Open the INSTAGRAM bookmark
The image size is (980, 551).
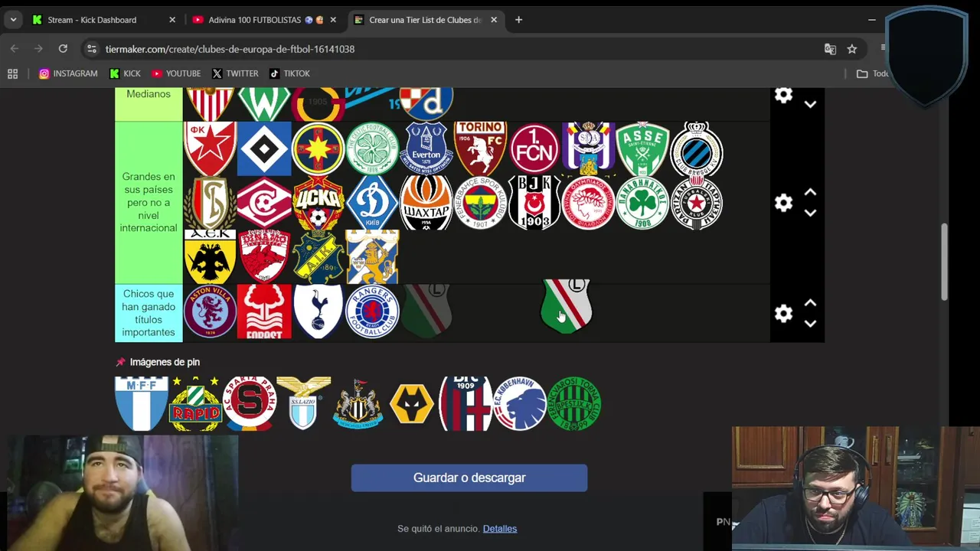68,73
